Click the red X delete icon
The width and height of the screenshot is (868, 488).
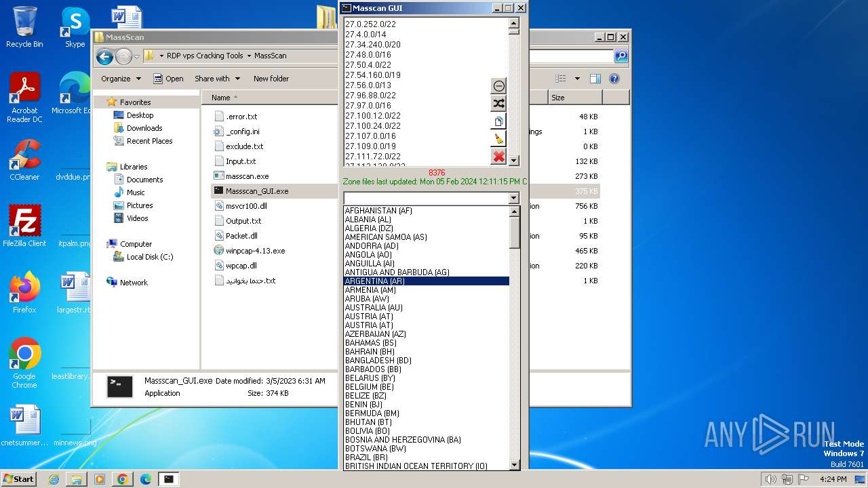[499, 157]
